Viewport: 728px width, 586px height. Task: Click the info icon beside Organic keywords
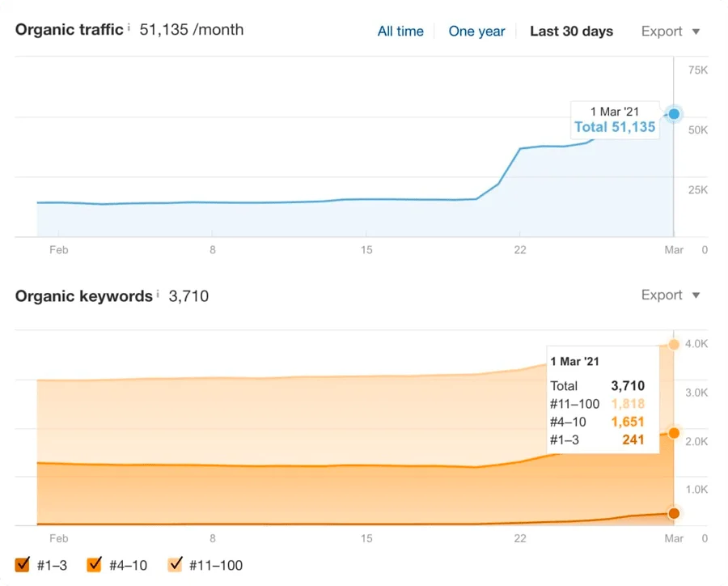click(x=159, y=294)
